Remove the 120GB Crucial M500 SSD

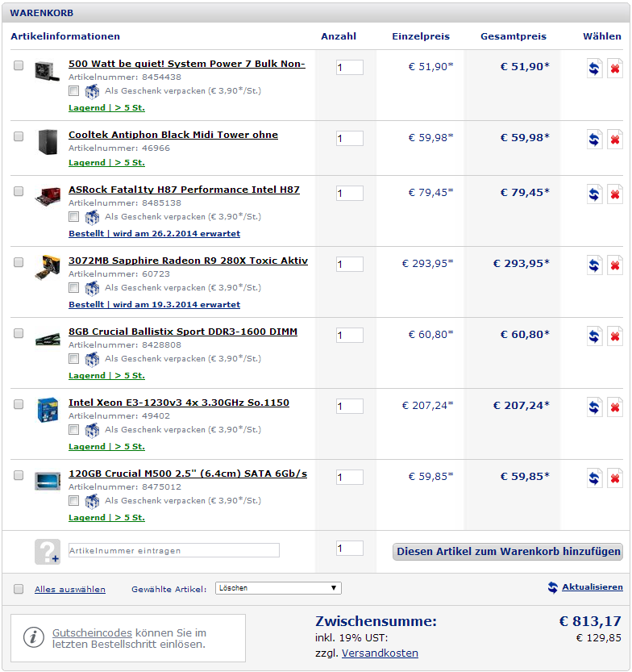(615, 478)
